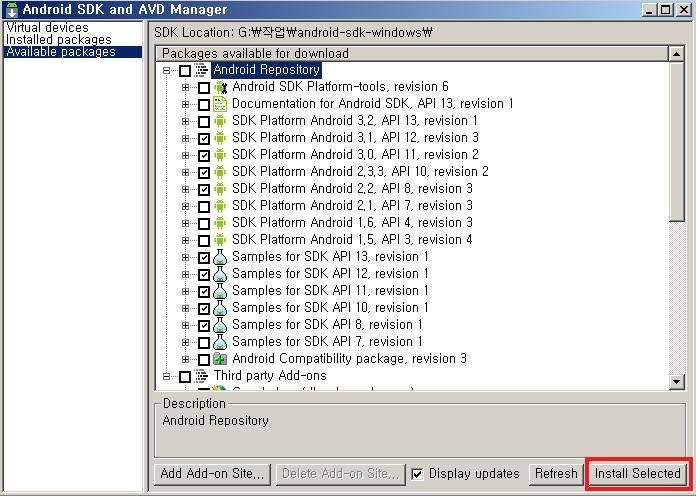The image size is (696, 496).
Task: Uncheck SDK Platform Android 2.3.3 API 10 checkbox
Action: (x=204, y=173)
